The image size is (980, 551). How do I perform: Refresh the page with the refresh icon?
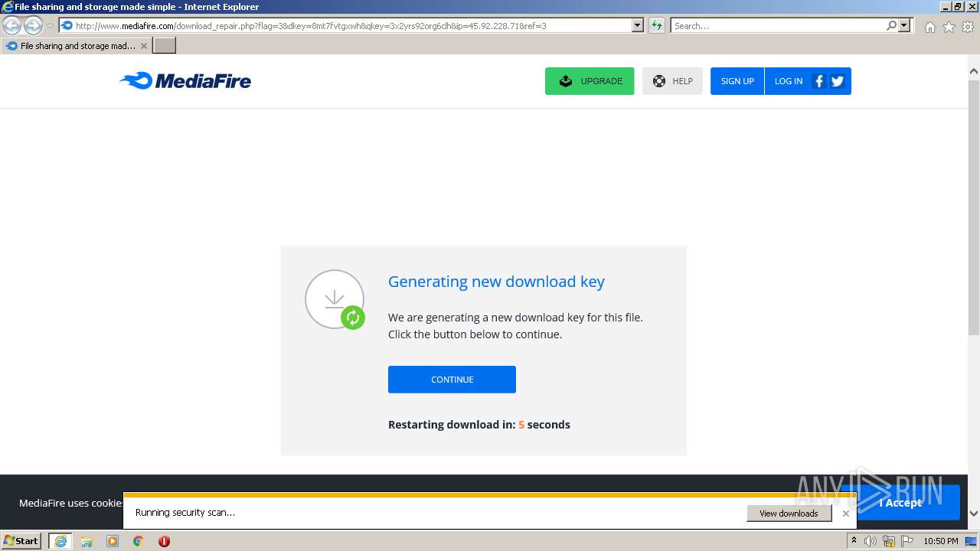point(656,26)
